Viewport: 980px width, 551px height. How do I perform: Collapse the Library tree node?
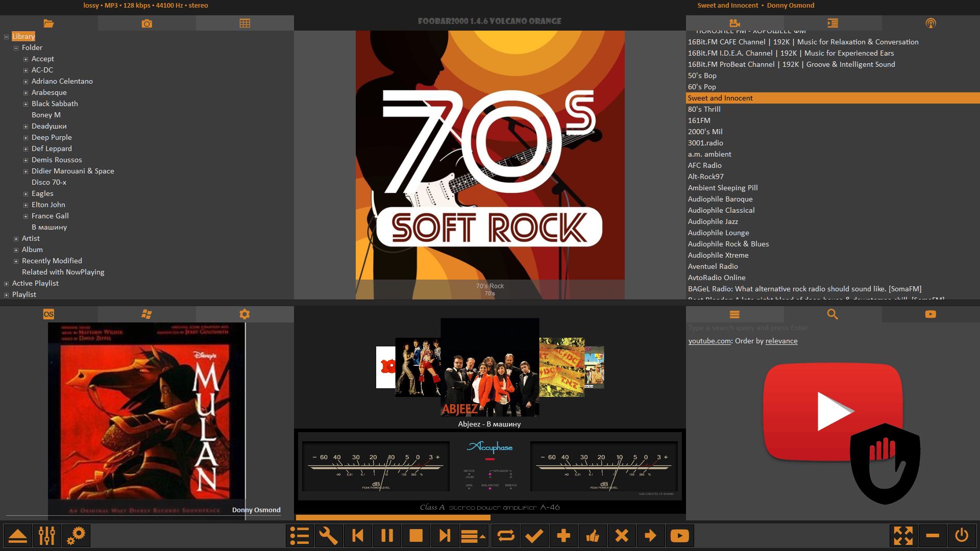(6, 37)
